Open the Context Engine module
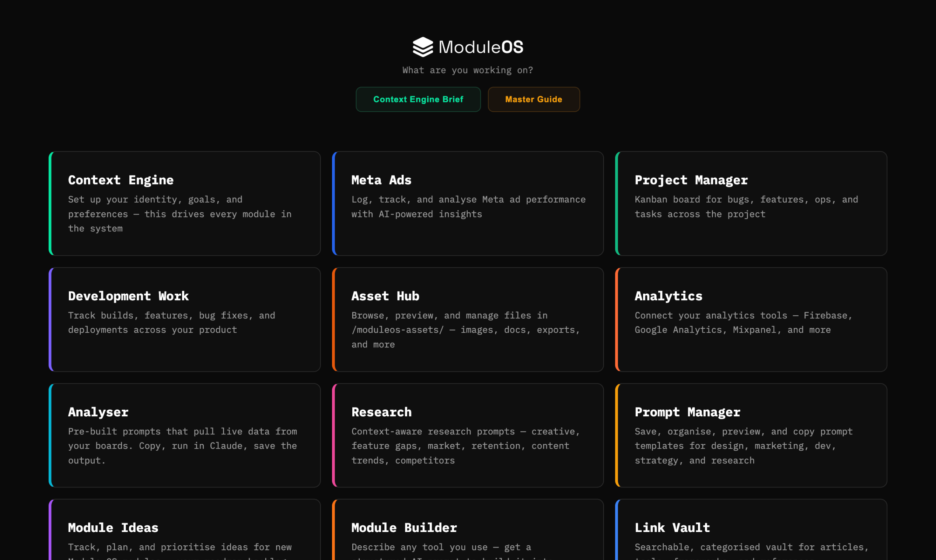The height and width of the screenshot is (560, 936). (185, 204)
